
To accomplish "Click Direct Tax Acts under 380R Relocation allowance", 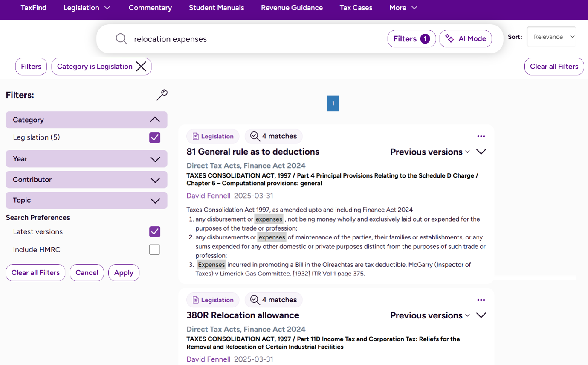I will point(246,329).
